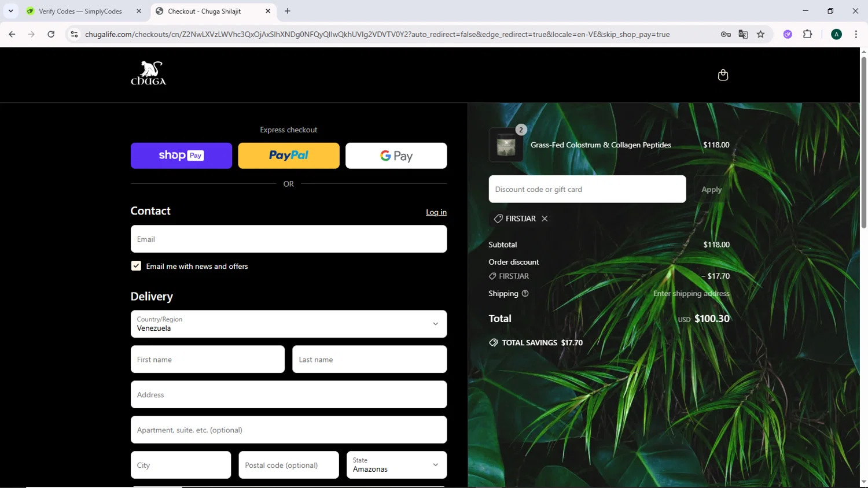Click Grass-Fed Colostrum & Collagen Peptides text

click(x=601, y=145)
